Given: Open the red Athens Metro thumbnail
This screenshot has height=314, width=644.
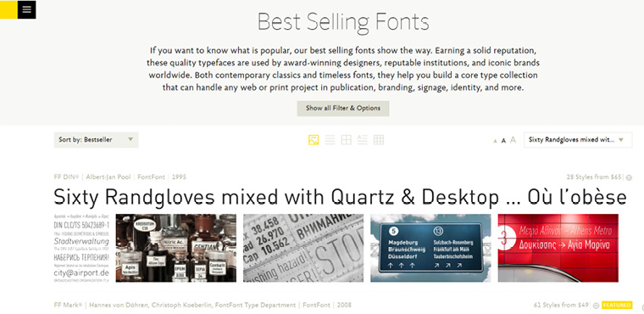Looking at the screenshot, I should click(x=558, y=248).
